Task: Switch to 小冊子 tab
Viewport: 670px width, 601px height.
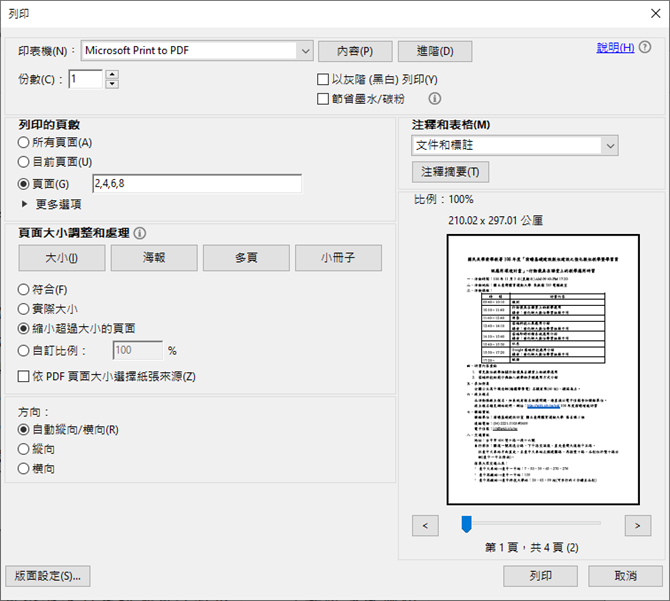Action: (338, 258)
